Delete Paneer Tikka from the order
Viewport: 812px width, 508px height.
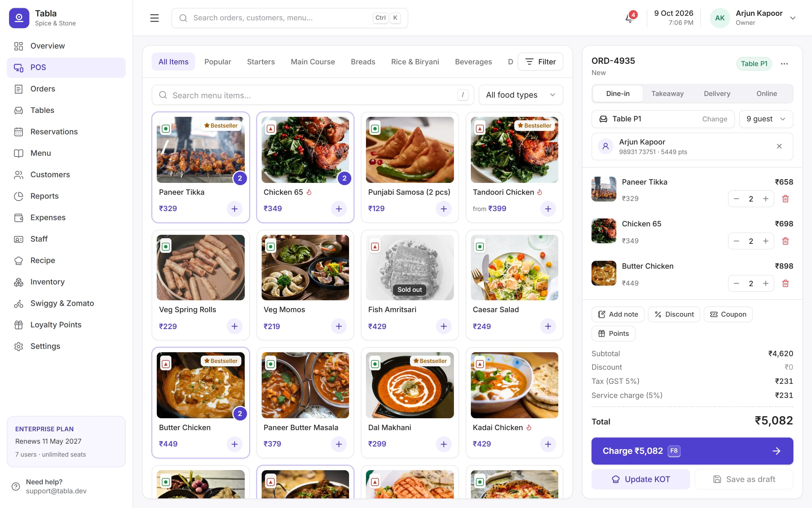(x=785, y=199)
